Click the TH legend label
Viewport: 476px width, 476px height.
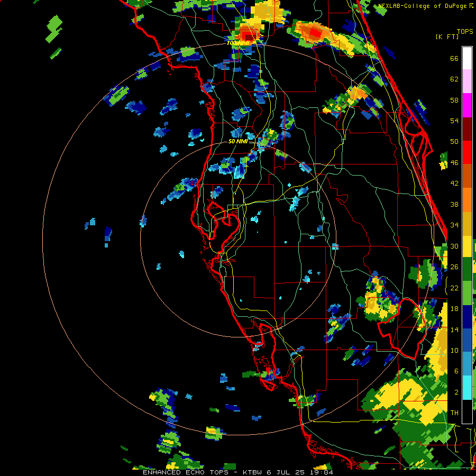(454, 413)
